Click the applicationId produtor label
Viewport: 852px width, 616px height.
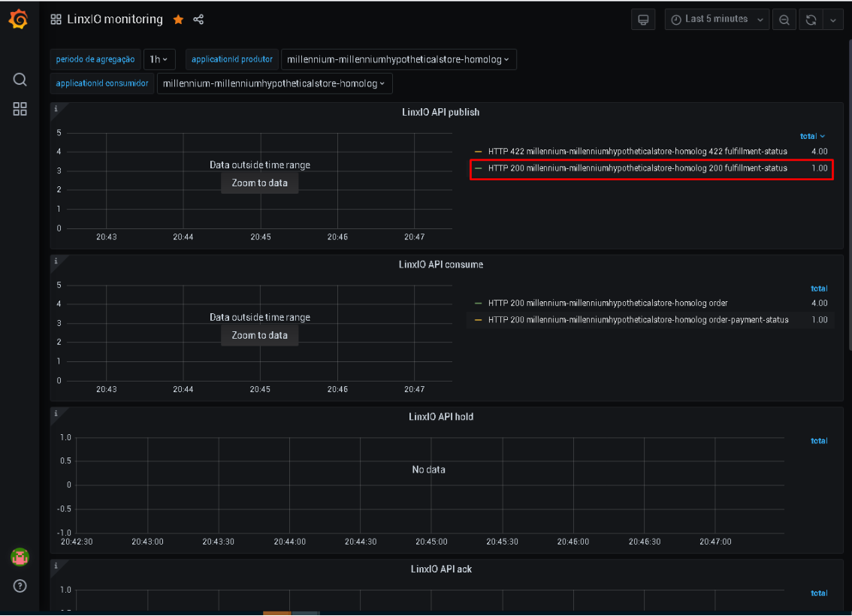232,59
